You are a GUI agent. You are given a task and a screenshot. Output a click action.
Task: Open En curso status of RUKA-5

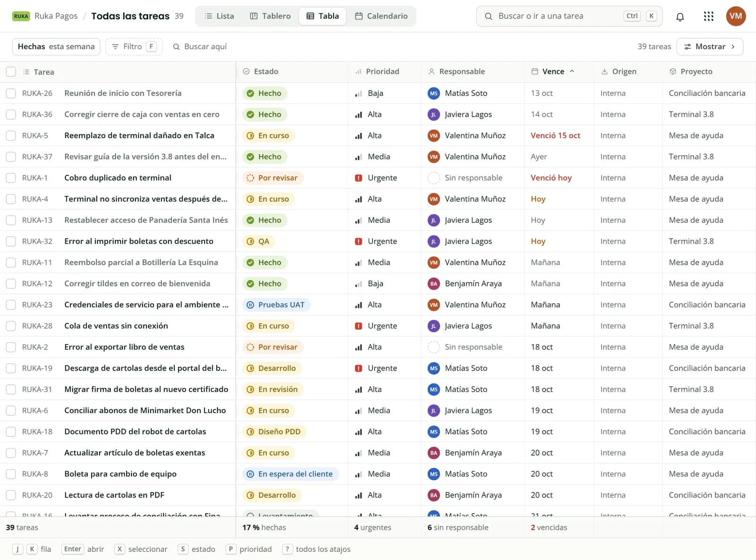(x=268, y=136)
